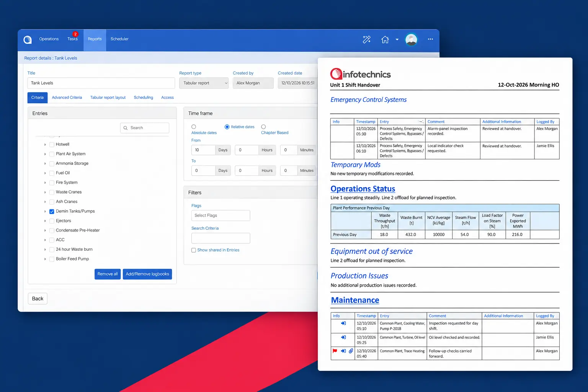The width and height of the screenshot is (588, 392).
Task: Click the entry arrow icon in the Pump P-201B row
Action: [343, 323]
